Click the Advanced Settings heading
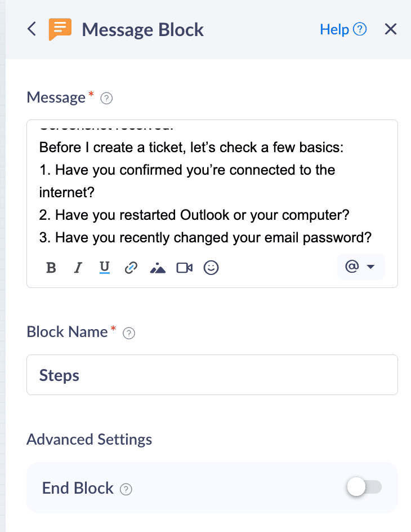 click(89, 439)
